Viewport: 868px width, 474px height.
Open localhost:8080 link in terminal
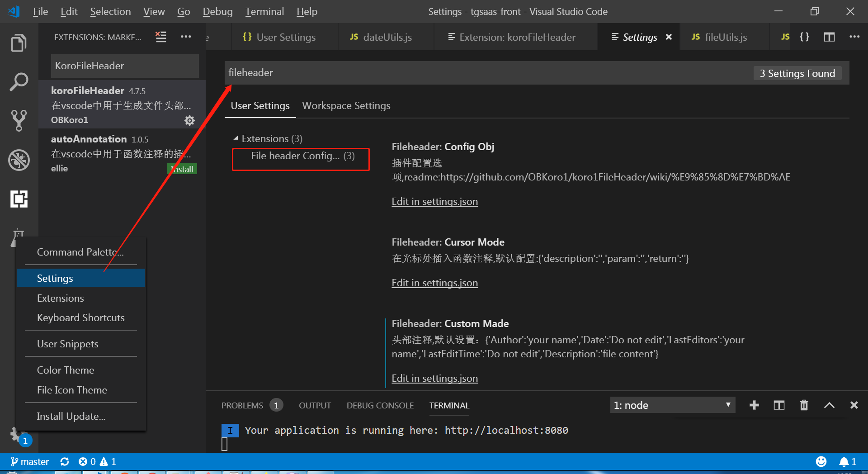[x=506, y=430]
